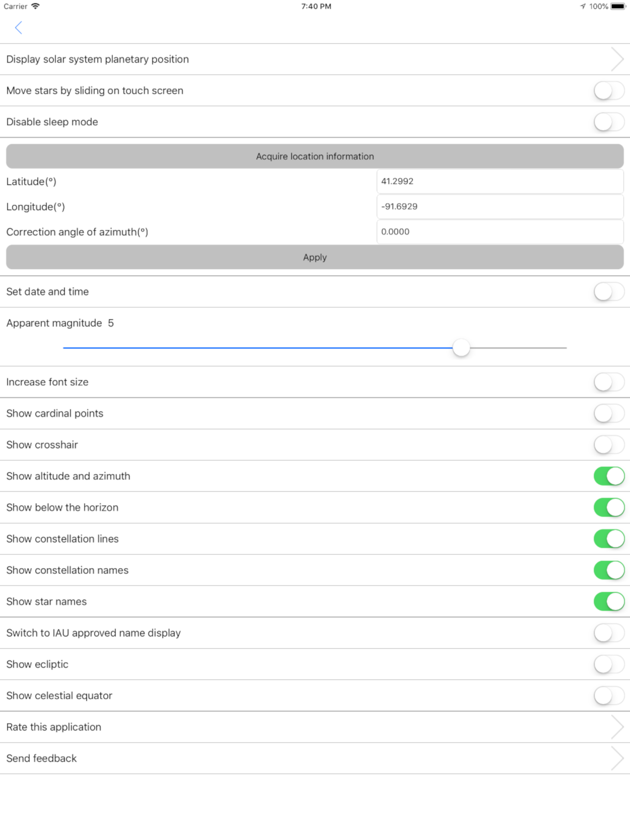The image size is (630, 840).
Task: Tap Set date and time label
Action: click(x=47, y=292)
